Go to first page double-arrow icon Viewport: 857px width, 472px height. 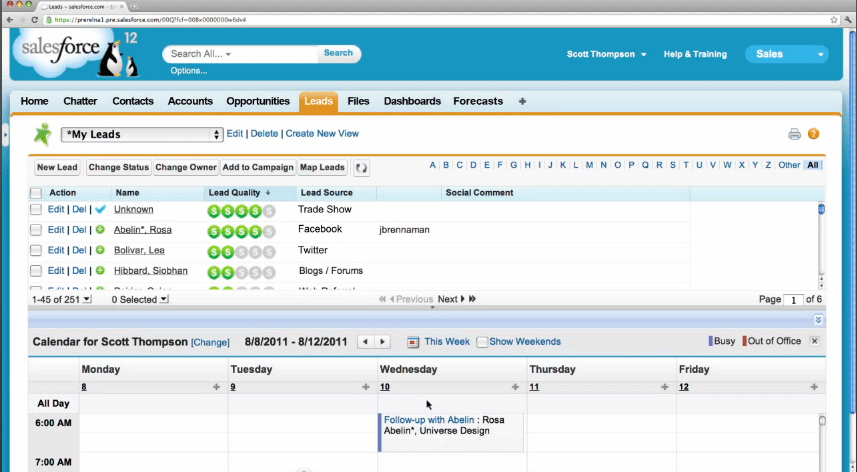(x=382, y=299)
